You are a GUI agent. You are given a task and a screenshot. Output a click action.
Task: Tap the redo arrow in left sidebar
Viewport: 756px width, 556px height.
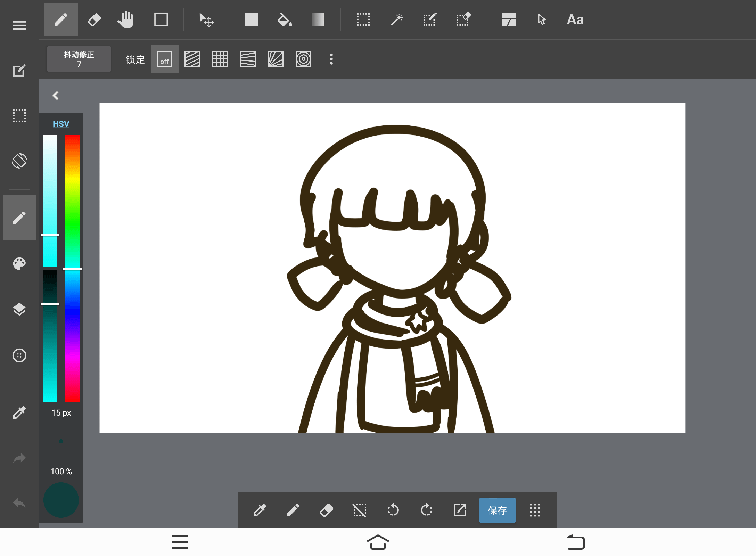pos(19,458)
